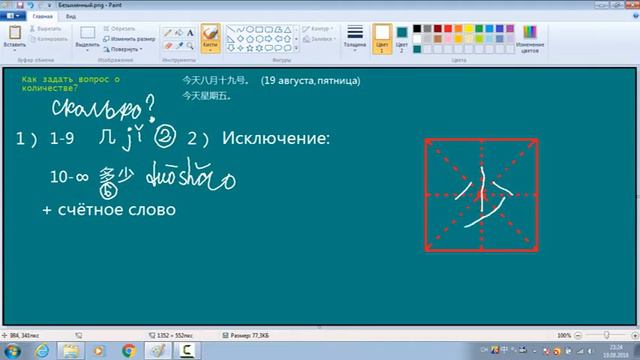640x360 pixels.
Task: Click the 'Исключение:' text on canvas
Action: (276, 138)
